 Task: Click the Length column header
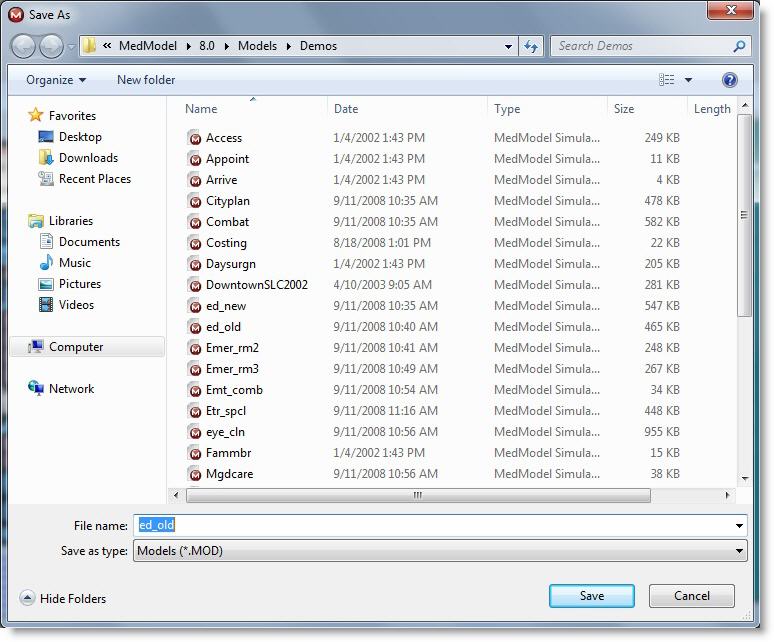pos(712,109)
